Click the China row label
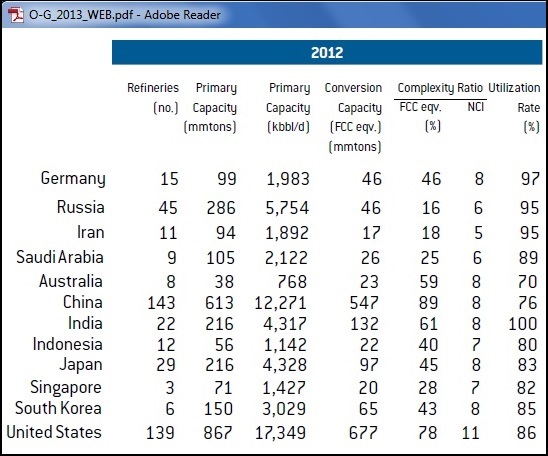The height and width of the screenshot is (456, 548). pyautogui.click(x=83, y=302)
